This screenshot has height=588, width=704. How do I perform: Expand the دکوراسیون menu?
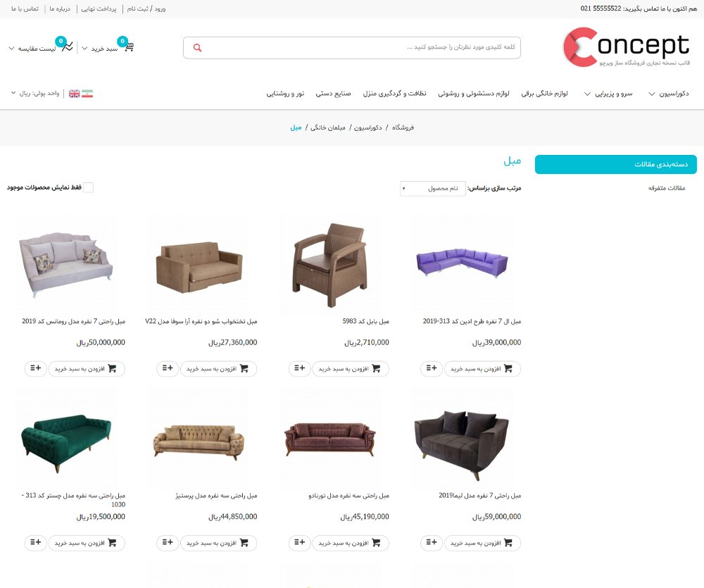point(669,94)
